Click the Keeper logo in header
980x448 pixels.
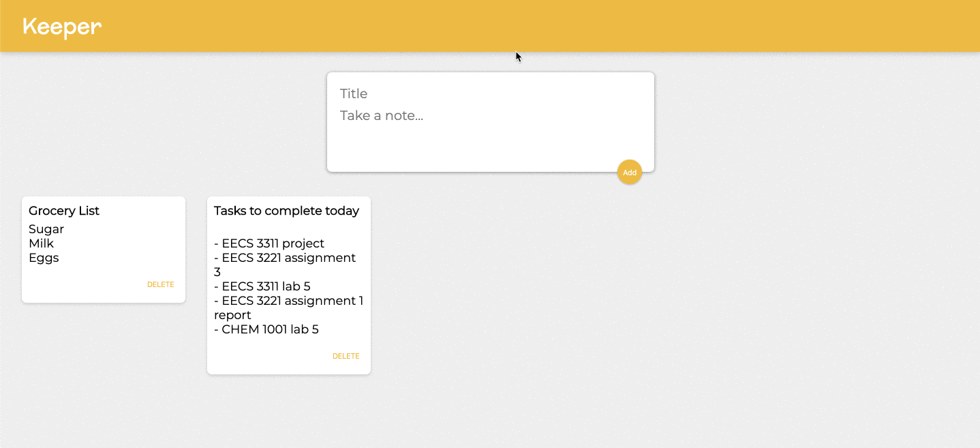(x=62, y=27)
